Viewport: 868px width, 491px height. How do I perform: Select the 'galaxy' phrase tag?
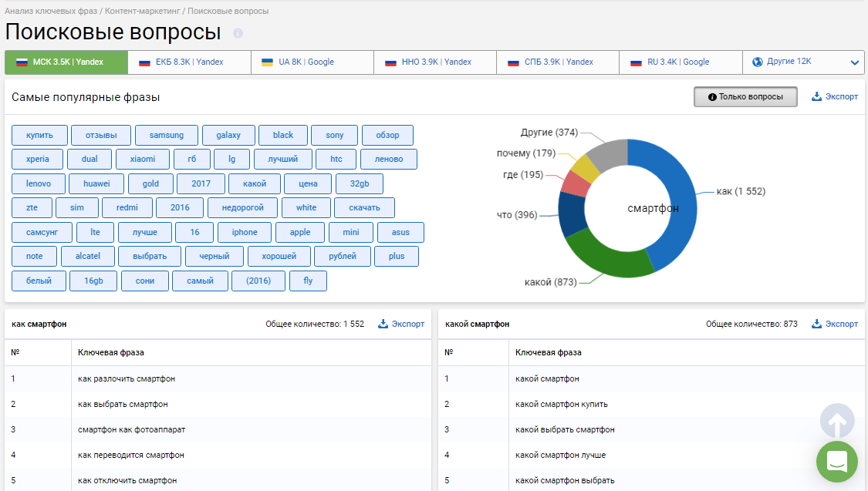pyautogui.click(x=228, y=135)
